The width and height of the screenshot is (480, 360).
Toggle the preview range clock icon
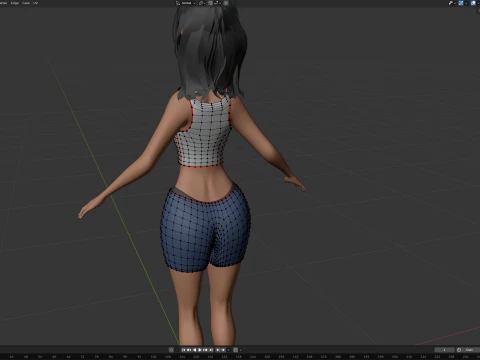(x=459, y=350)
